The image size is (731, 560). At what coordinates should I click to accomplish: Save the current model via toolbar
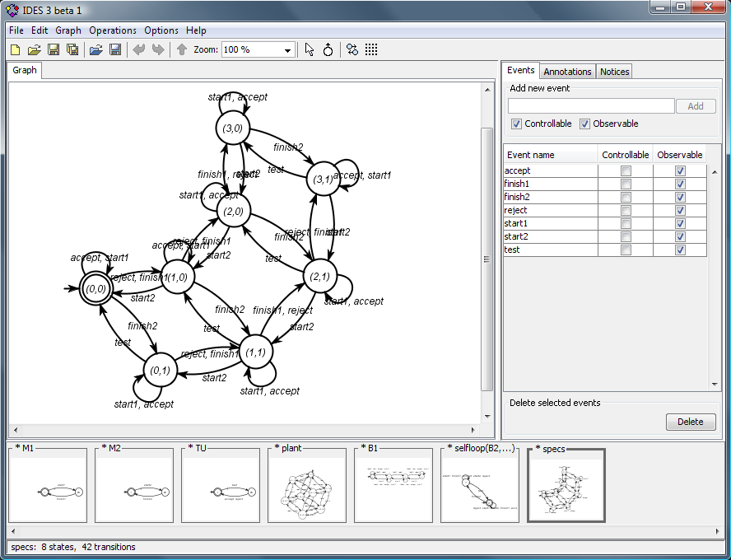click(54, 49)
